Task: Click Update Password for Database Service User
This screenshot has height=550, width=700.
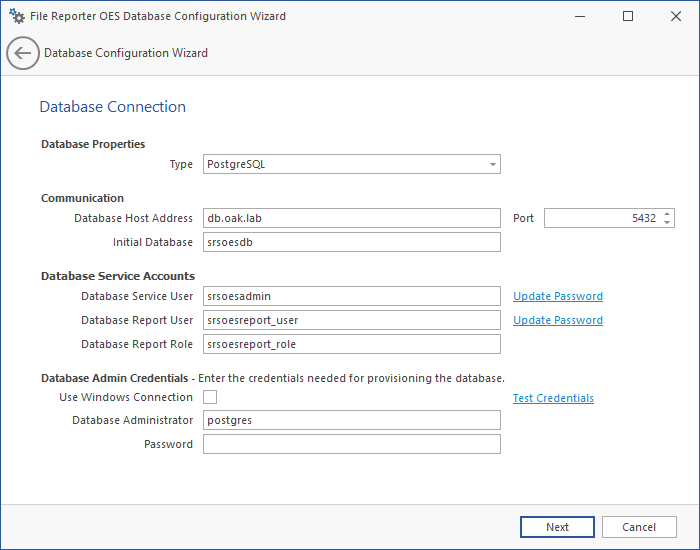Action: tap(557, 296)
